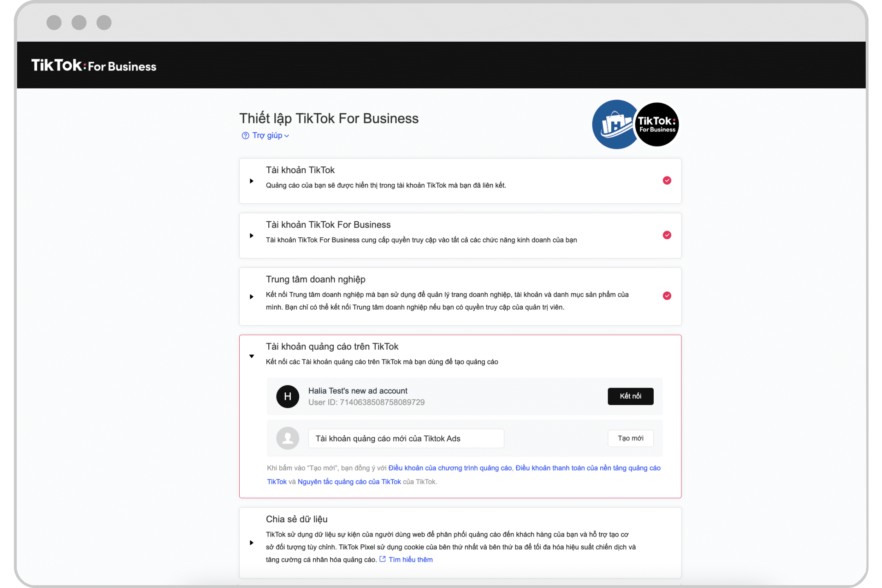Expand the Tài khoản TikTok section arrow
This screenshot has height=588, width=882.
pyautogui.click(x=252, y=181)
